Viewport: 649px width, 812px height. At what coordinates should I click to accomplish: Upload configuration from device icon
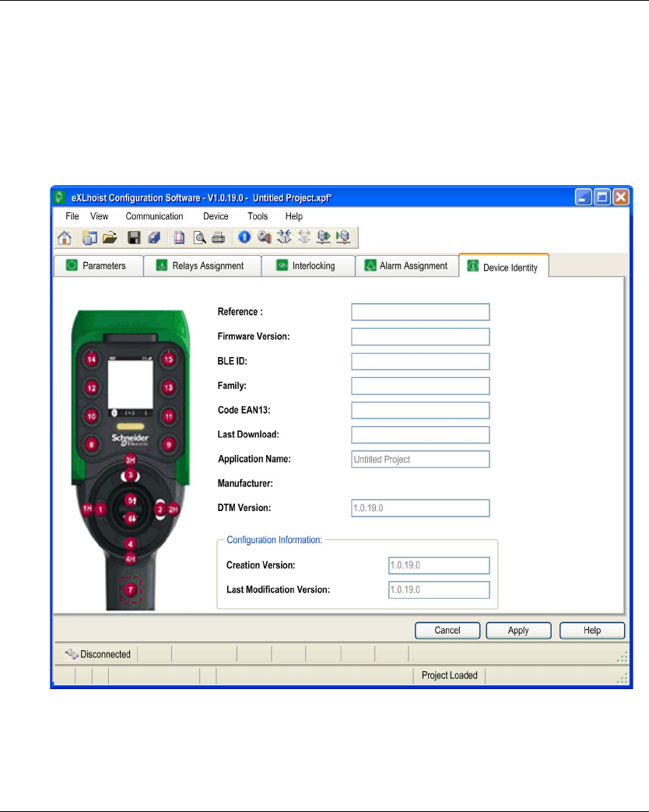pos(343,237)
